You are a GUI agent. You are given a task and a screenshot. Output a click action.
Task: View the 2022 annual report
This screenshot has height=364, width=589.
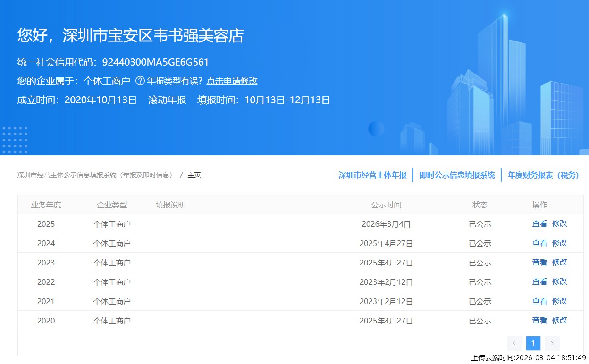tap(539, 282)
